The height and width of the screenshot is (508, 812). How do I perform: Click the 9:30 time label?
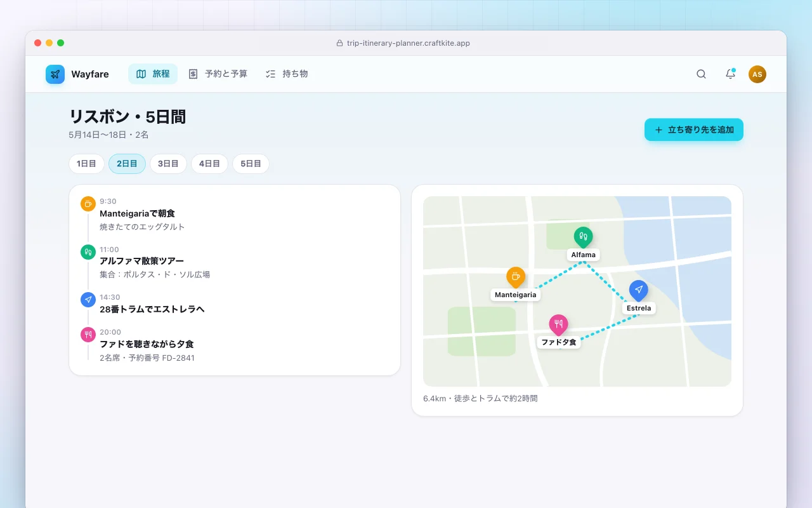[108, 201]
